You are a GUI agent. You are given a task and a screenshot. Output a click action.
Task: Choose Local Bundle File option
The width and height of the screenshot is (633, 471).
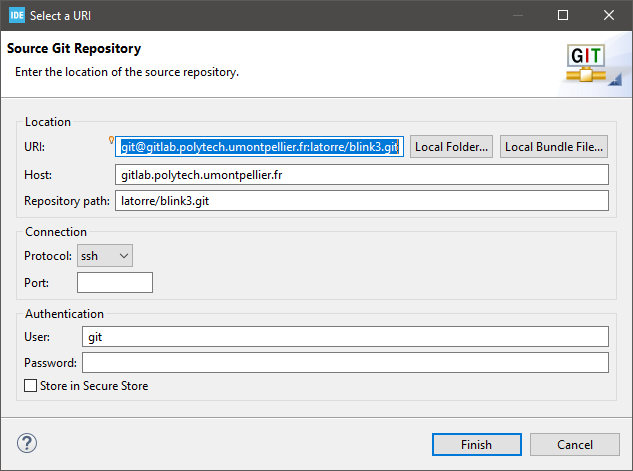point(554,147)
